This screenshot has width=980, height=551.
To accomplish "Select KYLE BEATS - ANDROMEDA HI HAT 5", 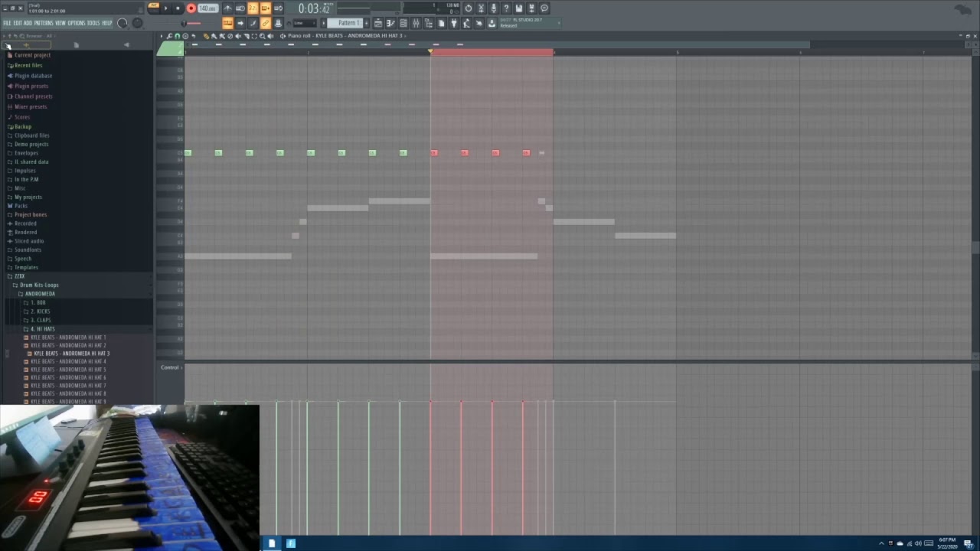I will pos(67,370).
